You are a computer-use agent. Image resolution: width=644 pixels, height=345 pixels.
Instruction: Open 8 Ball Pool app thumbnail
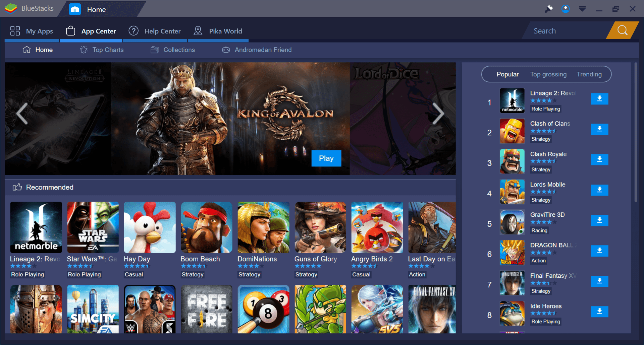[263, 309]
